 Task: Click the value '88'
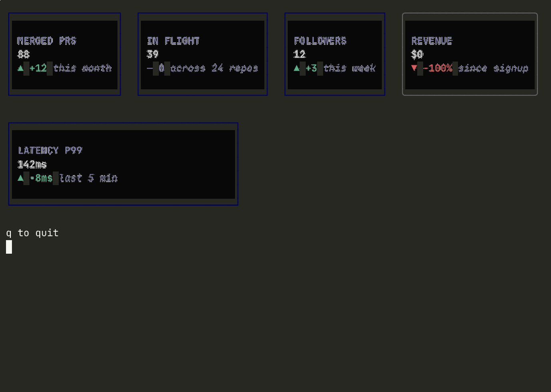(x=23, y=54)
